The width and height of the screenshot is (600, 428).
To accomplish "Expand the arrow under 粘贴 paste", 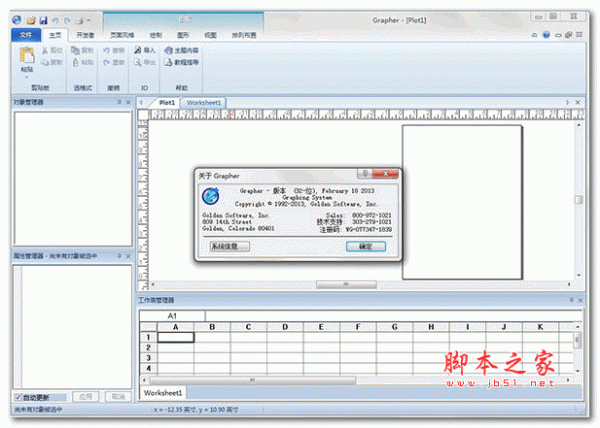I will tap(27, 77).
